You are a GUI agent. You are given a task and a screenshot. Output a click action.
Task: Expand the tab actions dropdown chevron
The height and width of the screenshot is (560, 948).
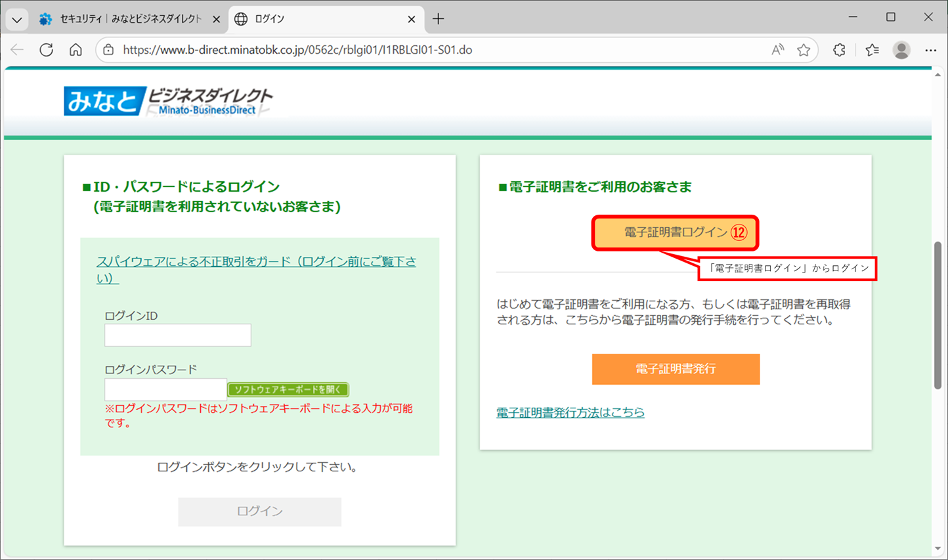click(17, 19)
